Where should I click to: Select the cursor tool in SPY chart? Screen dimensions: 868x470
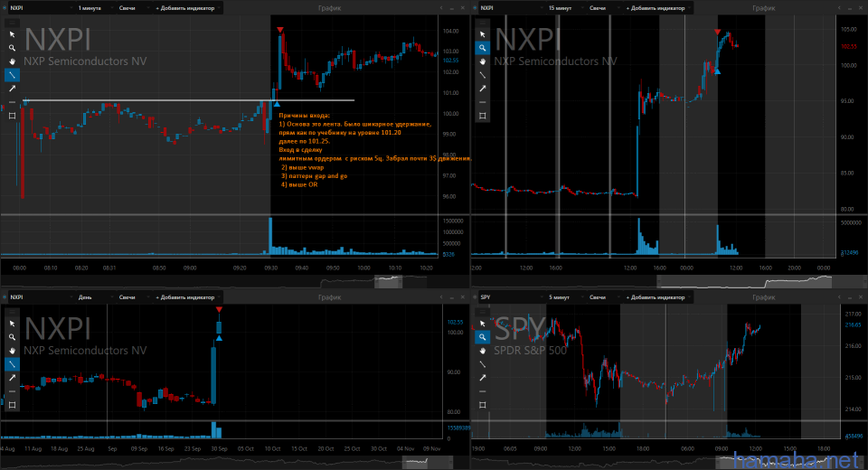(483, 324)
